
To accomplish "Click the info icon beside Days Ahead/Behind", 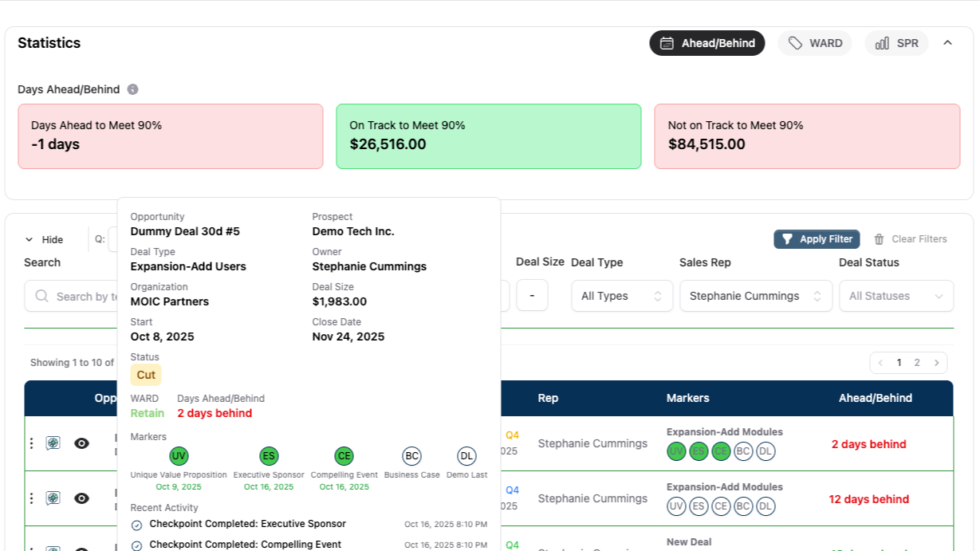I will tap(133, 89).
